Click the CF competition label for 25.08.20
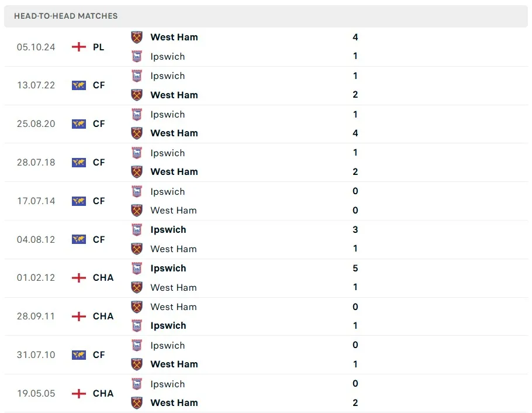 pos(99,124)
